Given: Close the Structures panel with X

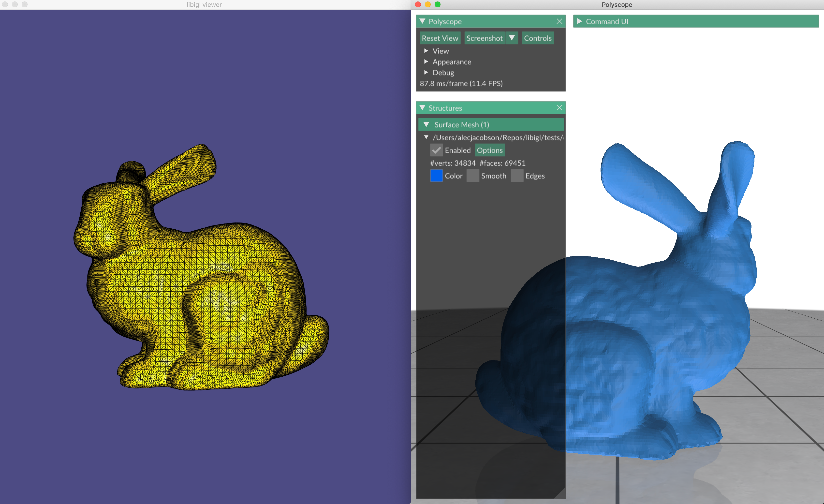Looking at the screenshot, I should tap(559, 108).
